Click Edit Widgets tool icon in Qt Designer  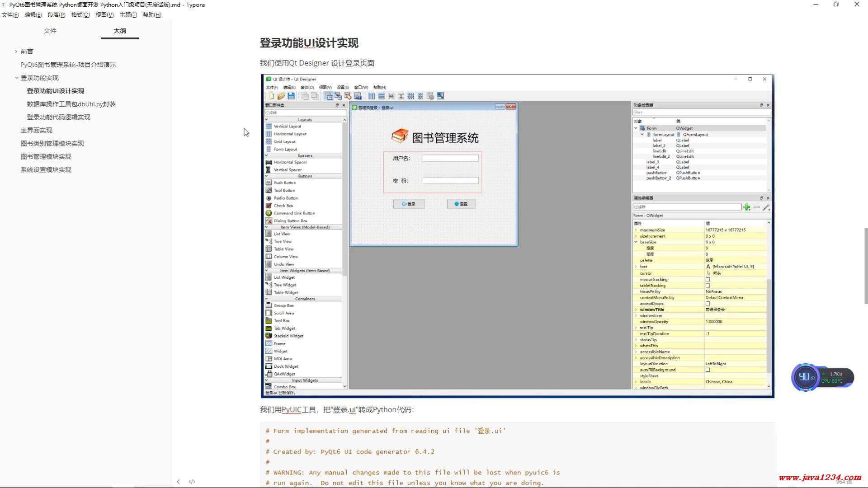point(328,96)
